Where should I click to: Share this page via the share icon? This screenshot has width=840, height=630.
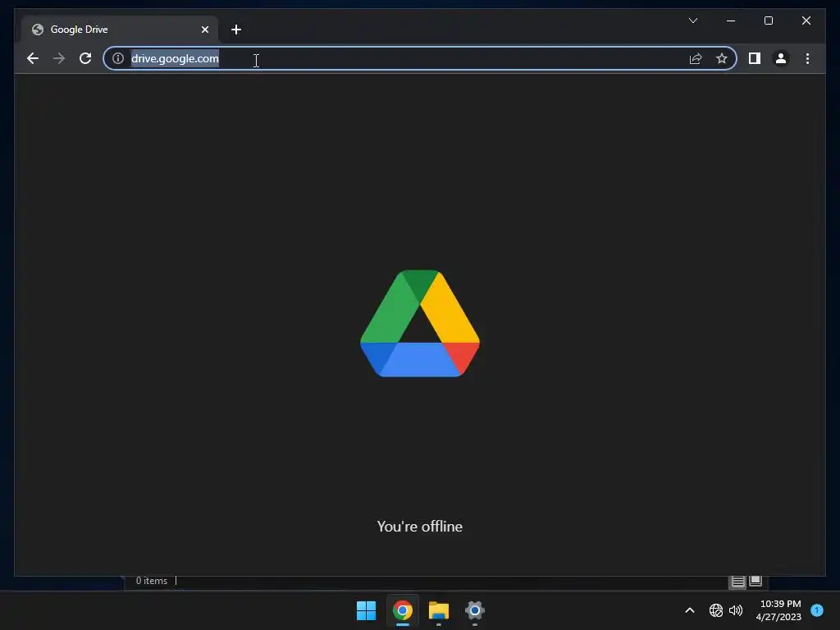click(696, 58)
